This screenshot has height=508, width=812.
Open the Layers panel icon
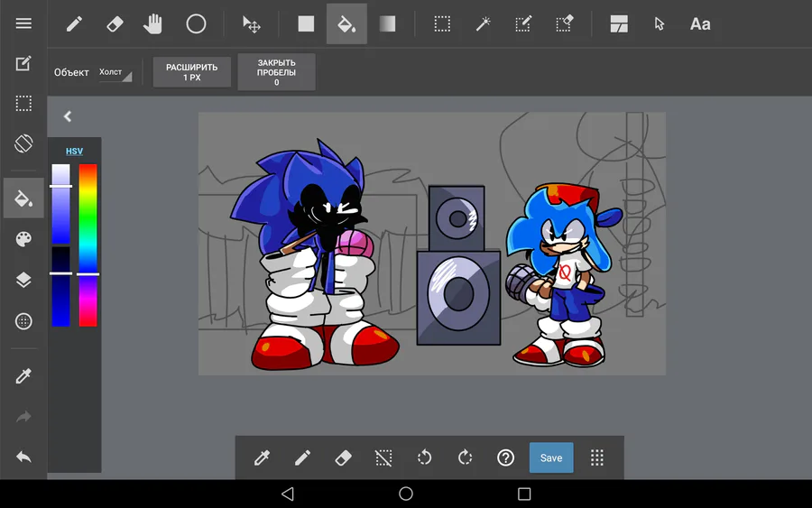(x=23, y=280)
